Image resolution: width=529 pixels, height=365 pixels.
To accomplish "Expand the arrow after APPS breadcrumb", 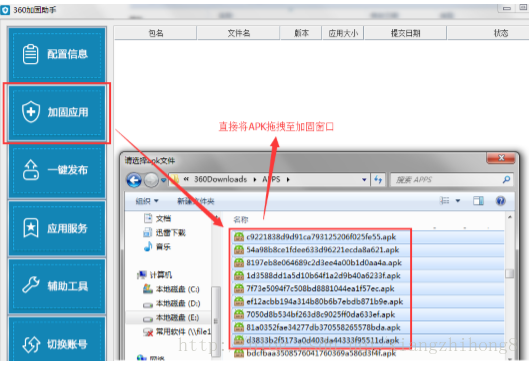I will tap(288, 180).
